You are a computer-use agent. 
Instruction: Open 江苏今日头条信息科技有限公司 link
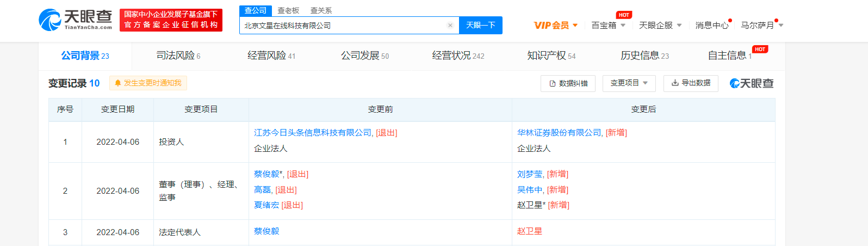(x=313, y=133)
